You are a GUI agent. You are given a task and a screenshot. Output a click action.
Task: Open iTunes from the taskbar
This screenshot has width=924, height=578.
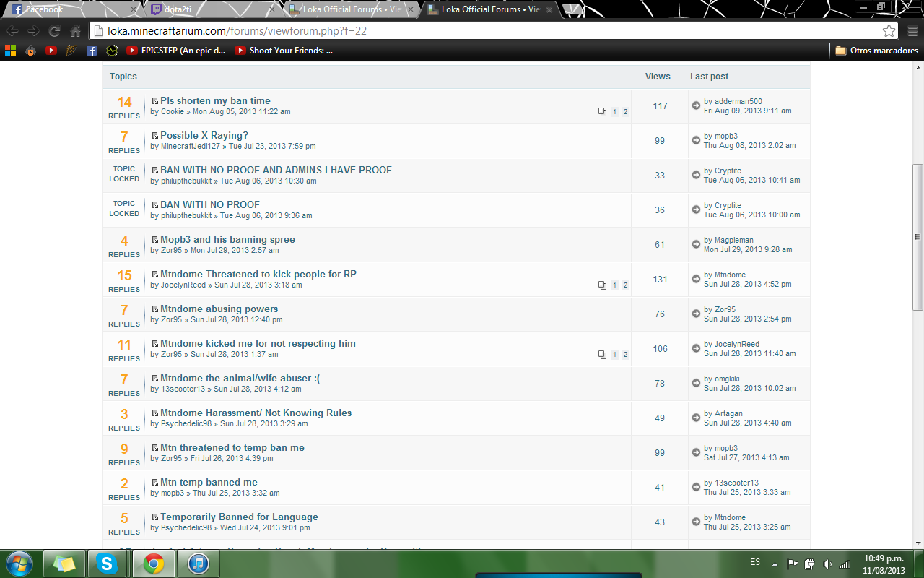[198, 564]
